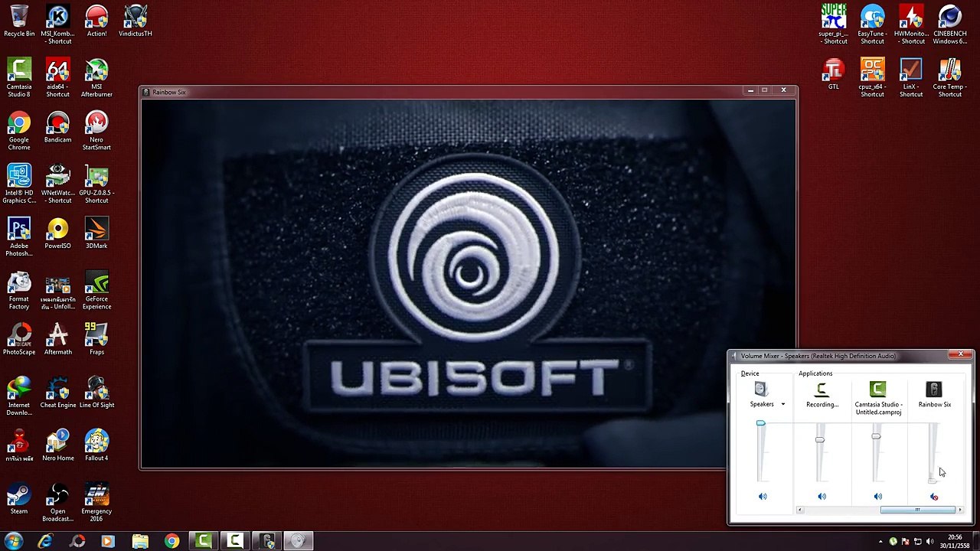Select the PowerISO desktop icon
Image resolution: width=980 pixels, height=551 pixels.
coord(57,233)
